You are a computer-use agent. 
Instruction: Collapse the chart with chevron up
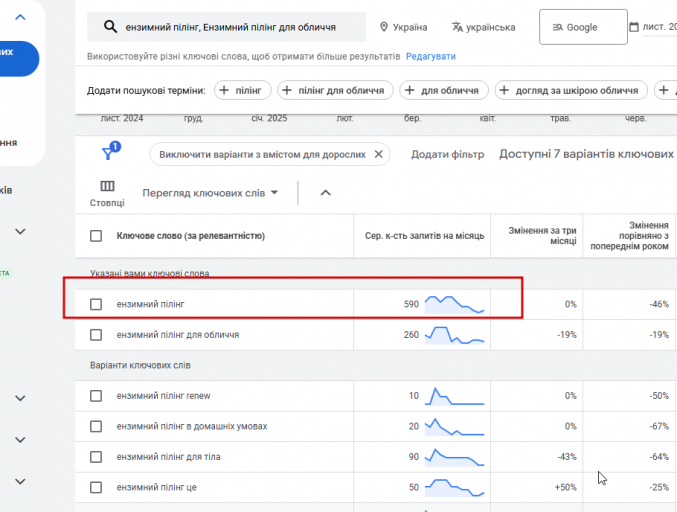pyautogui.click(x=325, y=192)
